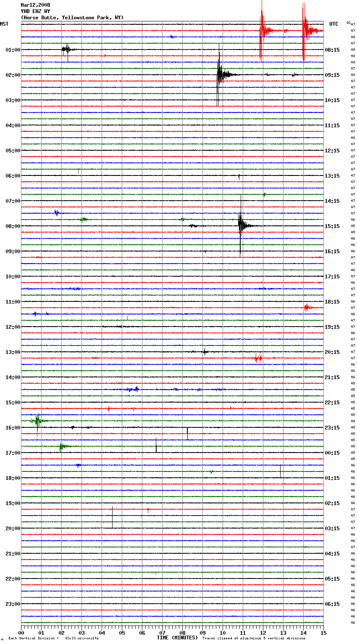
Task: Click the 04:15 UTC time label
Action: 332,554
